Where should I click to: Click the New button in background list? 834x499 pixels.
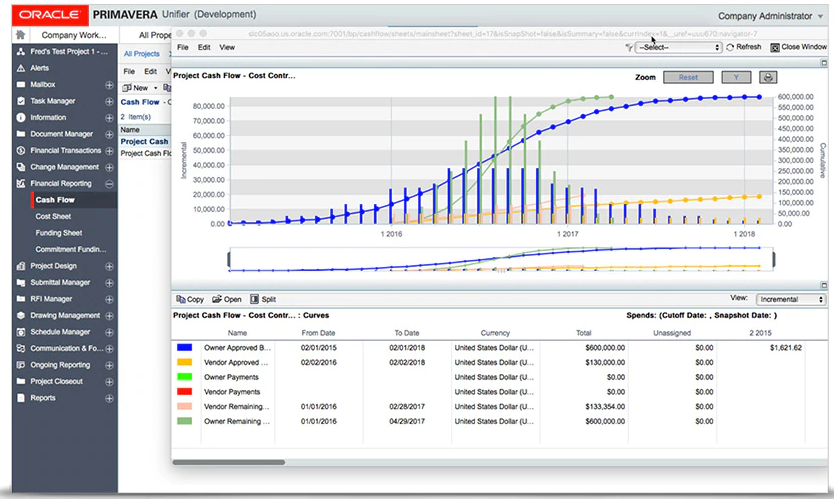136,88
